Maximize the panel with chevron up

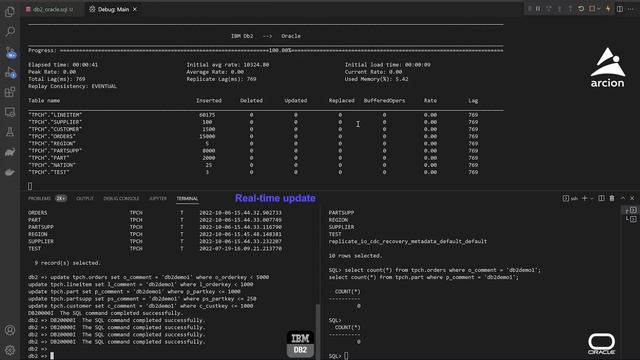[x=623, y=198]
